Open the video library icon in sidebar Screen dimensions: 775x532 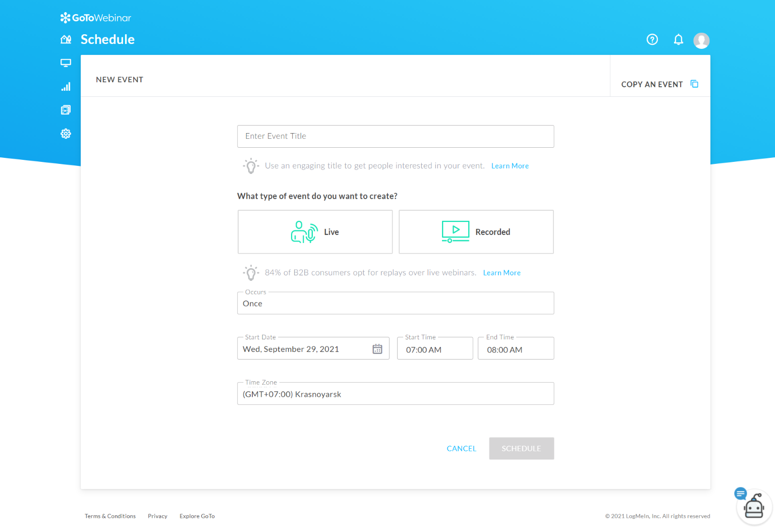[66, 110]
